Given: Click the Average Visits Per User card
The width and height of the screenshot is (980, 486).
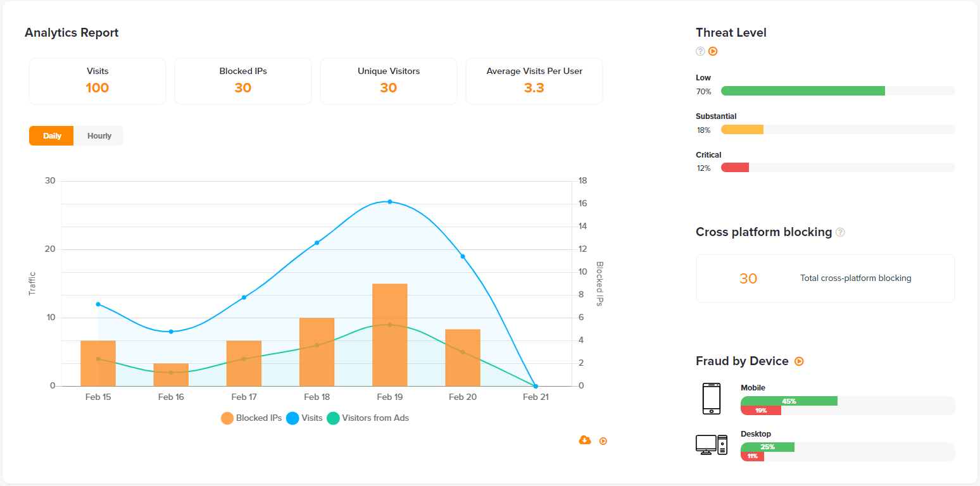Looking at the screenshot, I should coord(534,81).
